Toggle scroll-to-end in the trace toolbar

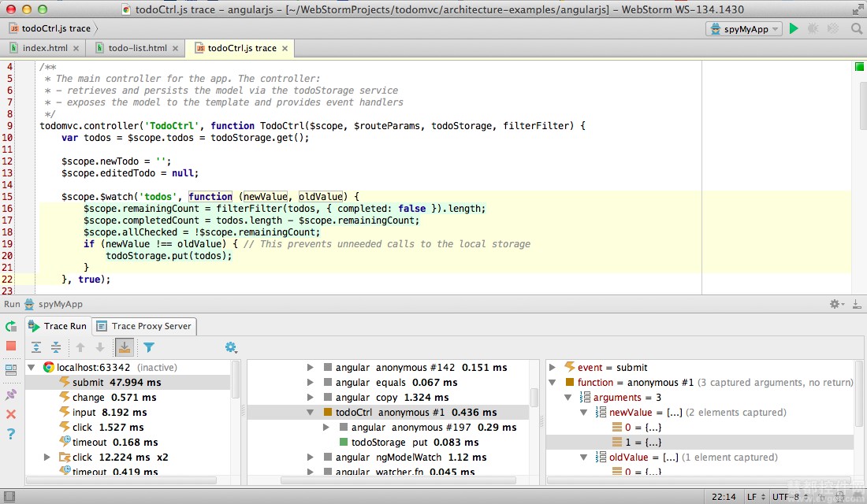(x=125, y=346)
